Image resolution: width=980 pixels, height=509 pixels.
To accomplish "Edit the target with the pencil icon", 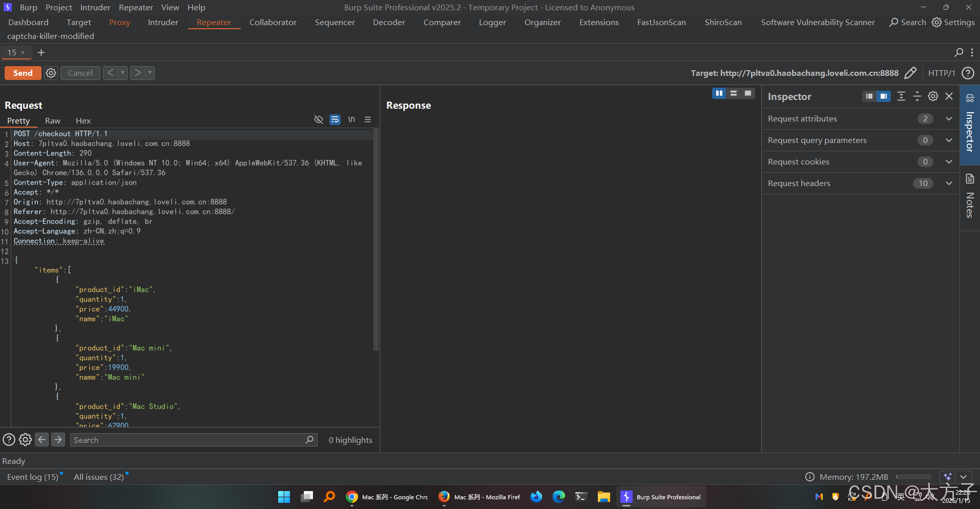I will [x=910, y=73].
